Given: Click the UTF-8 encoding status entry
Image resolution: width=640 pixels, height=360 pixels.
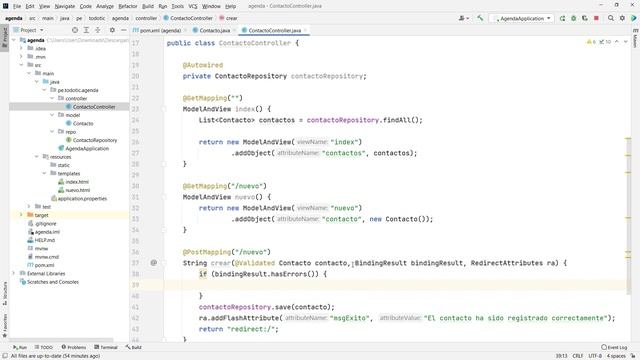Looking at the screenshot, I should pyautogui.click(x=595, y=356).
